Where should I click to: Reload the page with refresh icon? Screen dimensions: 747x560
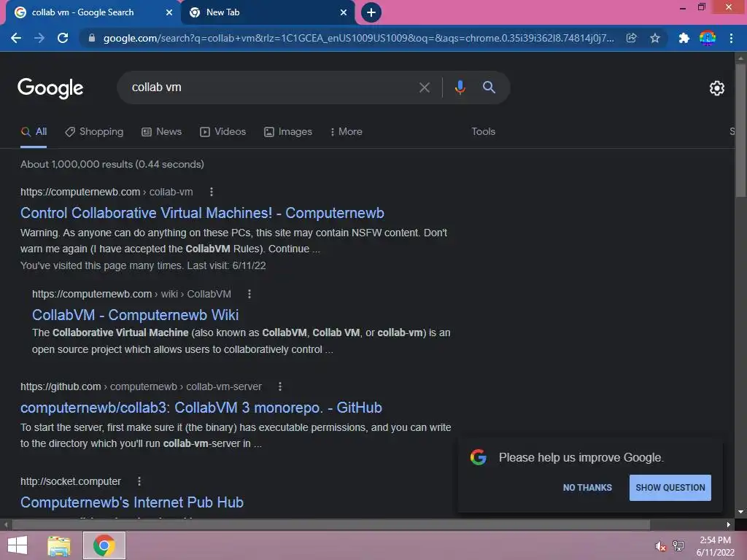pos(63,38)
